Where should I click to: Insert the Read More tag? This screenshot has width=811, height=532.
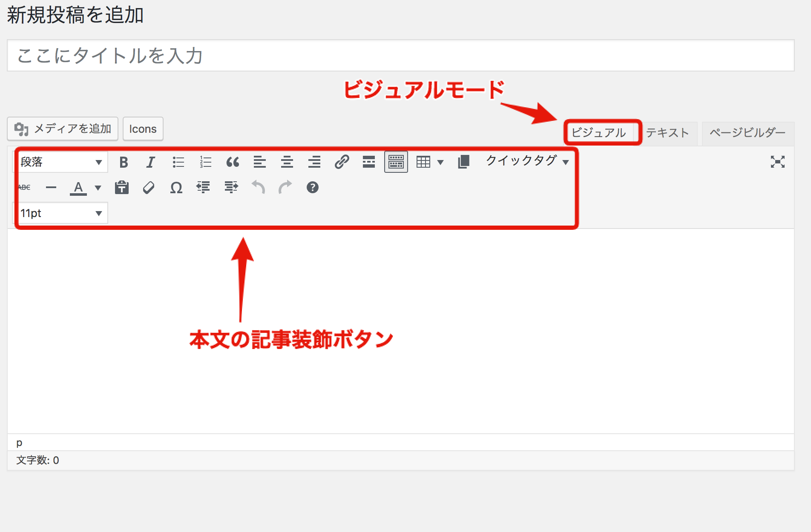pyautogui.click(x=369, y=162)
